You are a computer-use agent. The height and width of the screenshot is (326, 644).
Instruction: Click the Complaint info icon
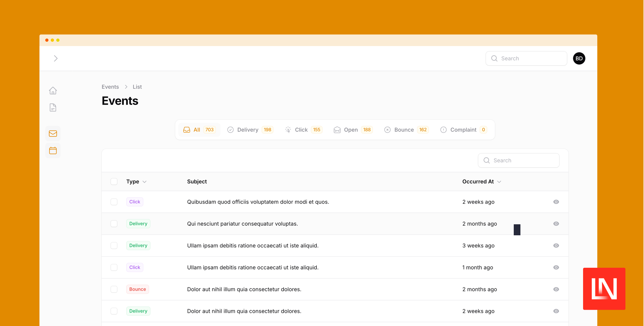coord(443,130)
